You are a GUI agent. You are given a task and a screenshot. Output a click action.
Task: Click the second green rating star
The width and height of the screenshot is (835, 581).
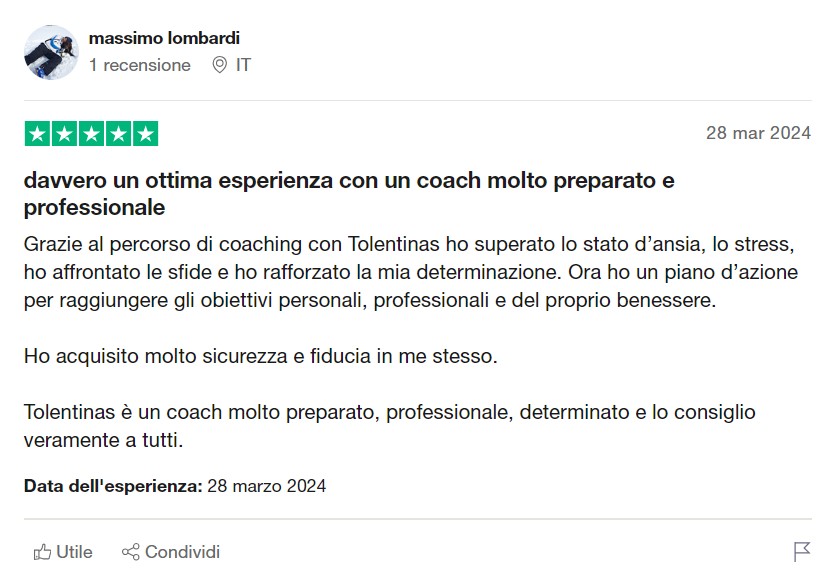[64, 134]
